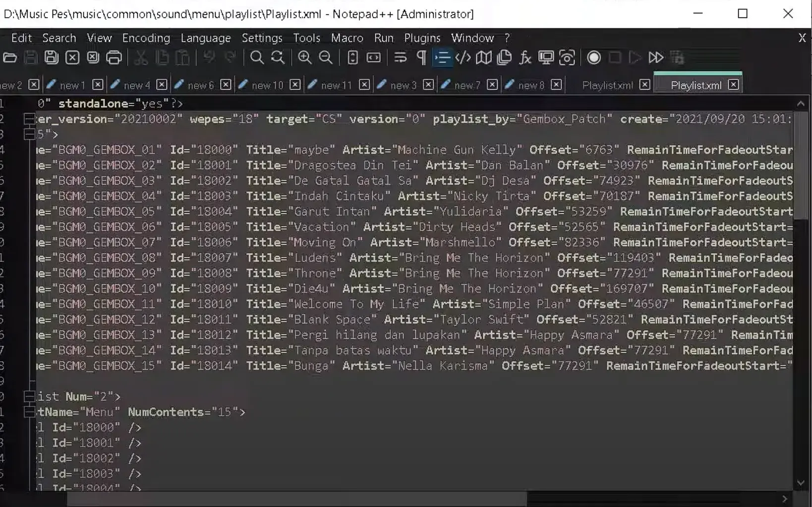This screenshot has height=507, width=812.
Task: Toggle synchronized horizontal scrolling
Action: click(x=373, y=58)
